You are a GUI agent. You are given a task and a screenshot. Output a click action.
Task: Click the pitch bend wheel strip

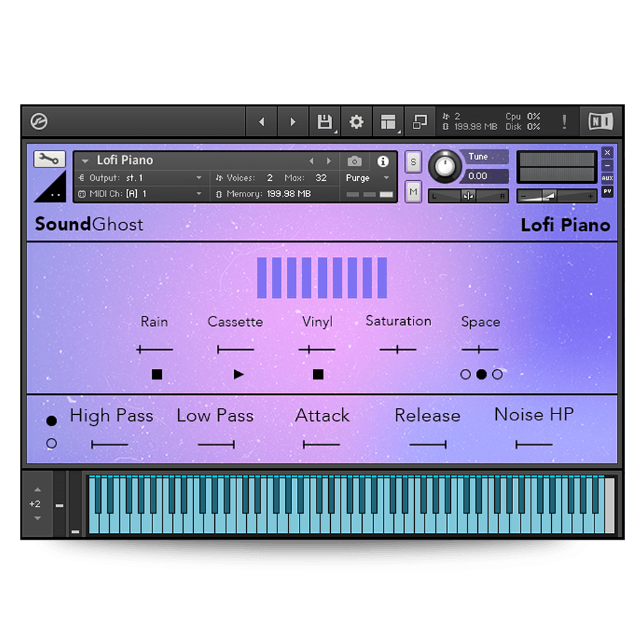point(60,504)
